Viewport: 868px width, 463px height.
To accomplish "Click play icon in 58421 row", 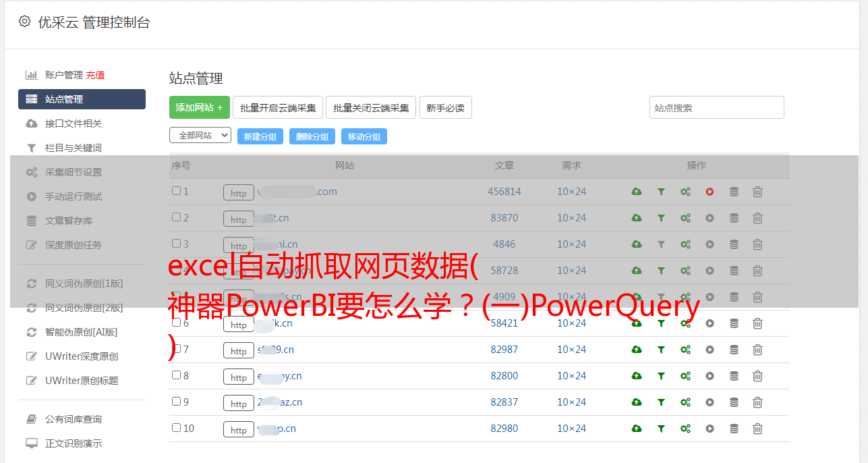I will pos(710,323).
